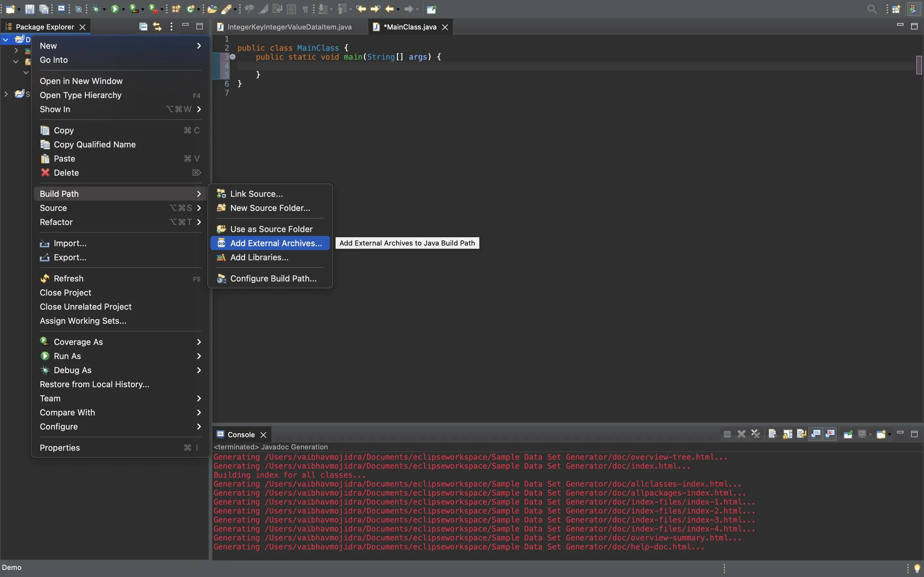Click the Pin Console icon
The height and width of the screenshot is (577, 924).
click(x=848, y=434)
